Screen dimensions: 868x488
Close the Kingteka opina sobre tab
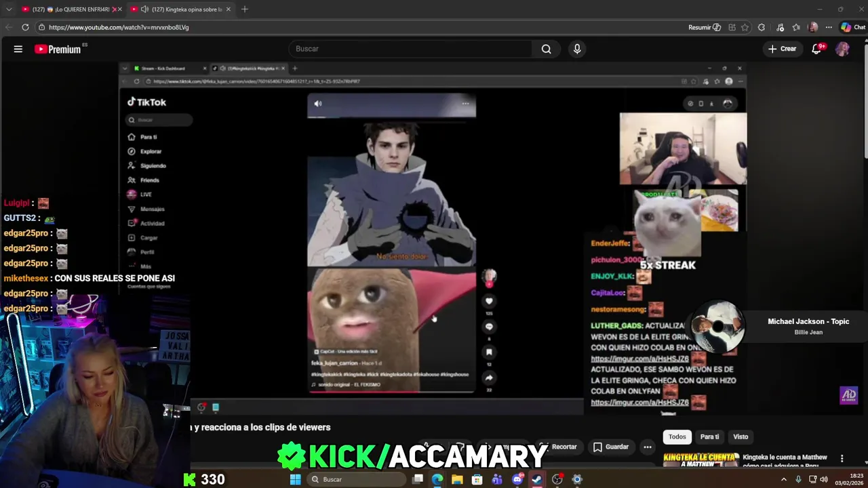coord(228,9)
